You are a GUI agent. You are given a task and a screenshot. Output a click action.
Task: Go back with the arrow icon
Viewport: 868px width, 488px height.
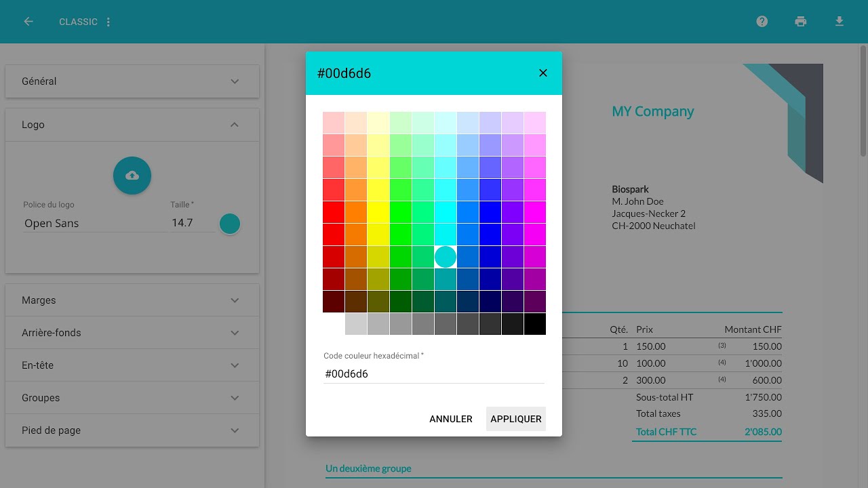click(x=28, y=22)
